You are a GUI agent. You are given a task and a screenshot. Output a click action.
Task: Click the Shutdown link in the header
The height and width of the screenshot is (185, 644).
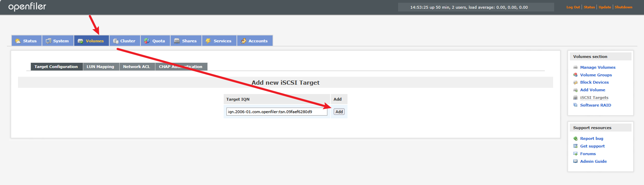(624, 7)
